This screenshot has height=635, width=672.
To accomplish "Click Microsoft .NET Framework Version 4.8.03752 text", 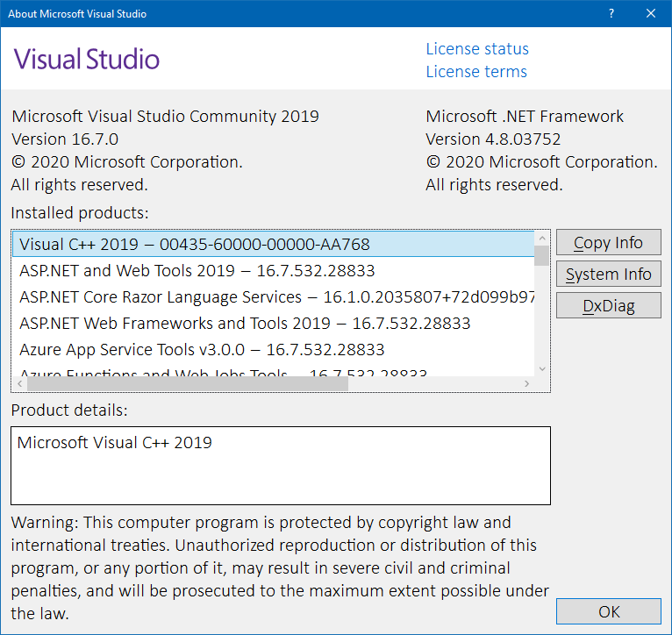I will (x=524, y=128).
